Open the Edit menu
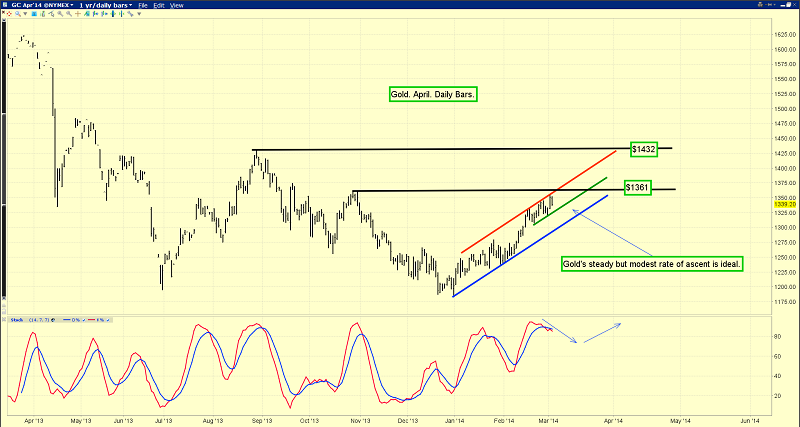 click(x=161, y=6)
